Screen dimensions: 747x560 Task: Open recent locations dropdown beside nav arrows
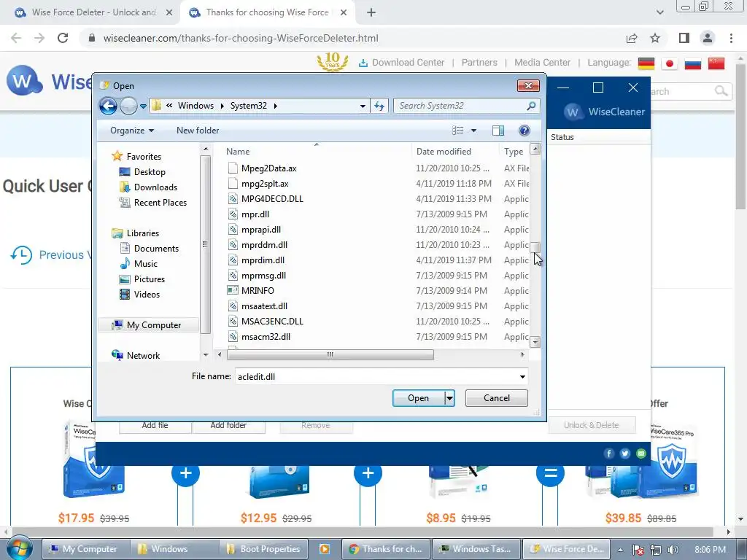click(x=143, y=106)
